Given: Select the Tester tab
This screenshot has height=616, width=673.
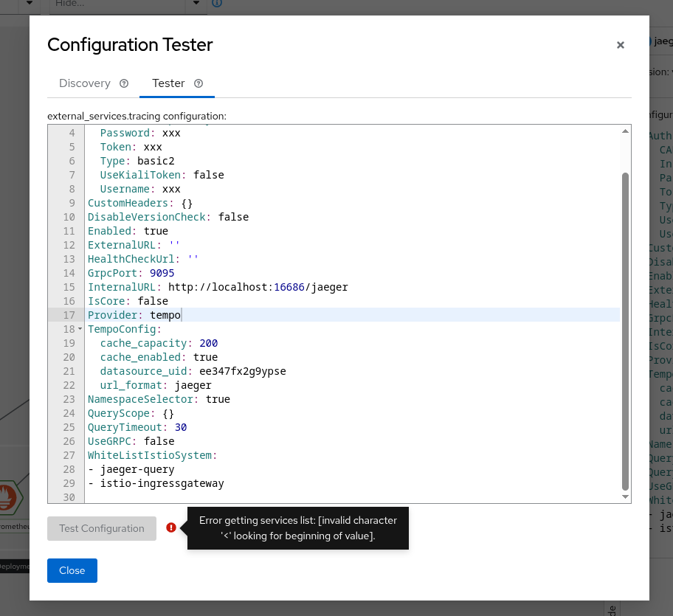Looking at the screenshot, I should coord(168,83).
